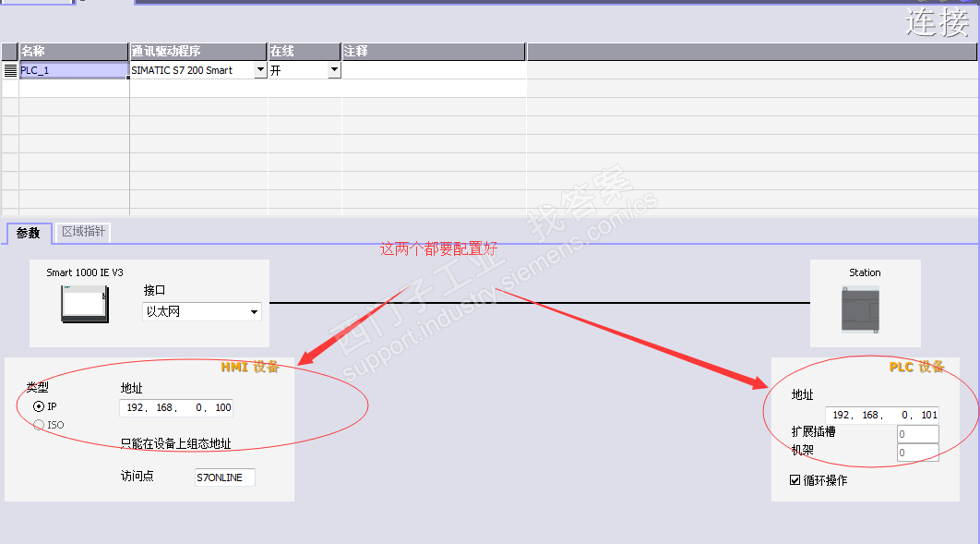
Task: Click the empty 注释 cell for PLC_1
Action: [x=434, y=70]
